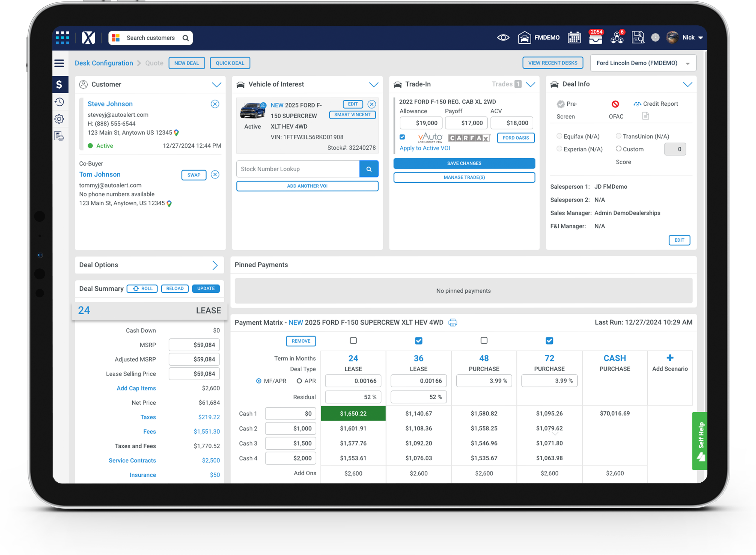The image size is (756, 555).
Task: Collapse the Customer panel chevron
Action: point(217,85)
